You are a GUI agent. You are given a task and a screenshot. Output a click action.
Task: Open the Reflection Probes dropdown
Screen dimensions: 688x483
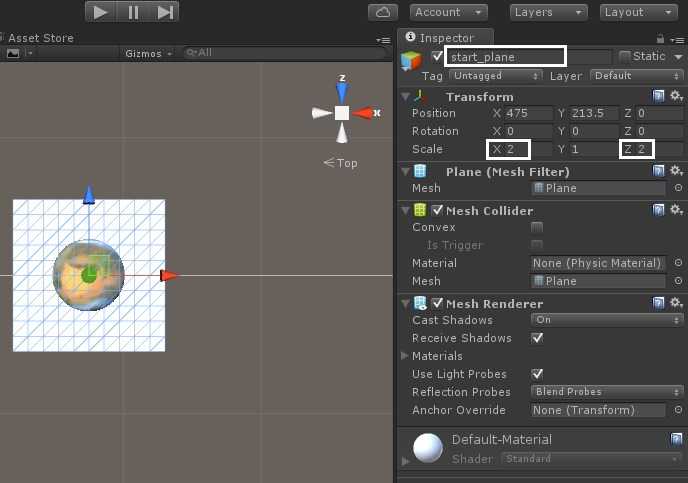[x=607, y=392]
